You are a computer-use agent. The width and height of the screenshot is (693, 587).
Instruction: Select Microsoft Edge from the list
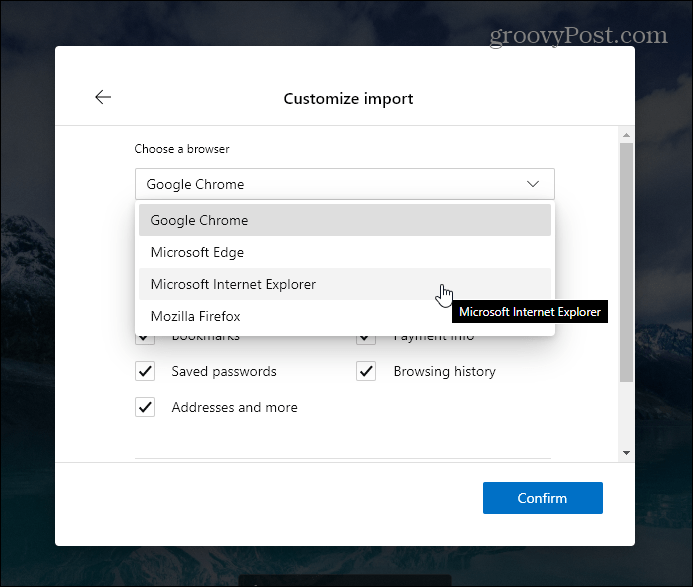click(x=345, y=252)
